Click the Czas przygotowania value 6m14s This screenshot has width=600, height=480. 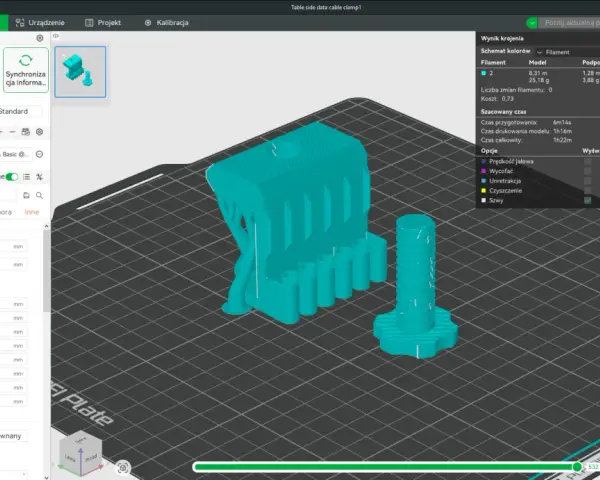pos(562,122)
